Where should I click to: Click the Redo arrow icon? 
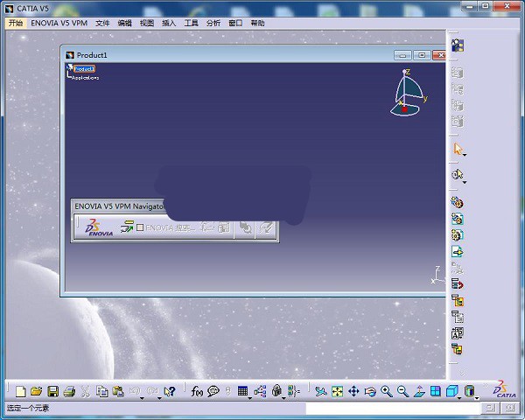[152, 390]
